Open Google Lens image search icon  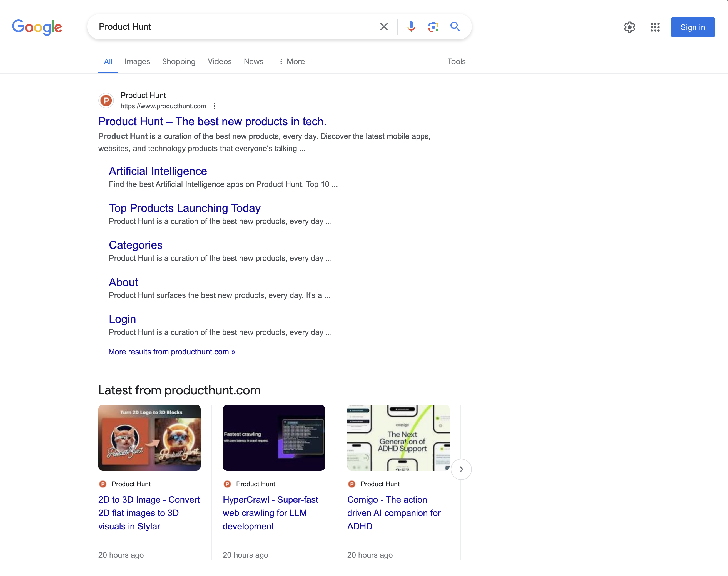tap(433, 27)
